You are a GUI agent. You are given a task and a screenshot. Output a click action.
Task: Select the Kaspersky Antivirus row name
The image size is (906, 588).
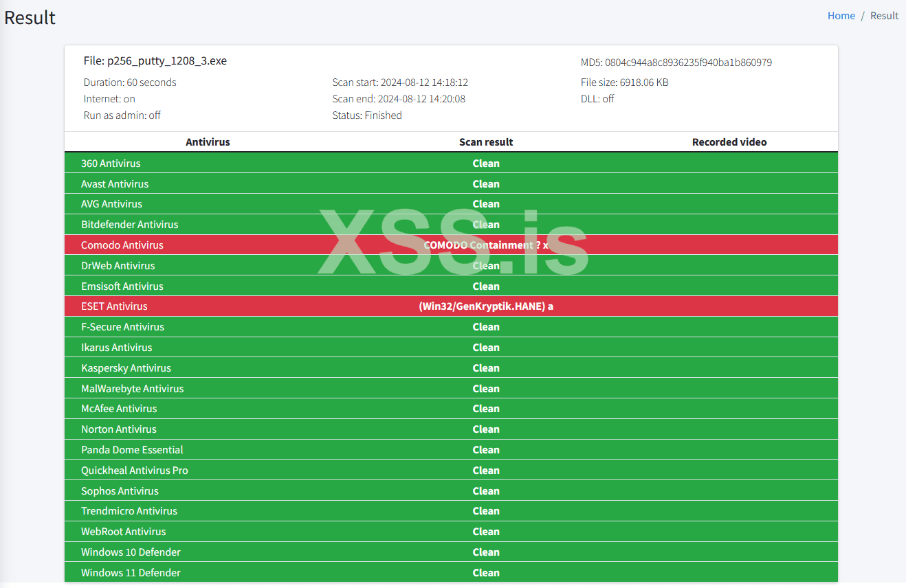coord(126,368)
